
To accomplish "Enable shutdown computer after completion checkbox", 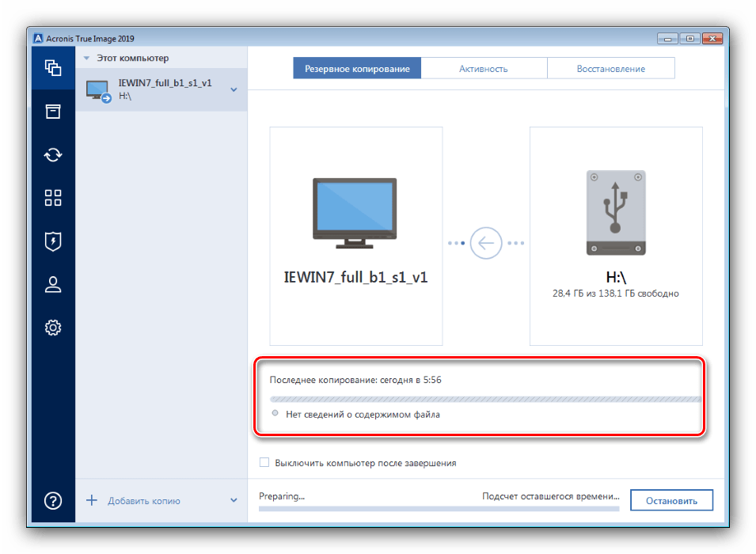I will pyautogui.click(x=264, y=462).
